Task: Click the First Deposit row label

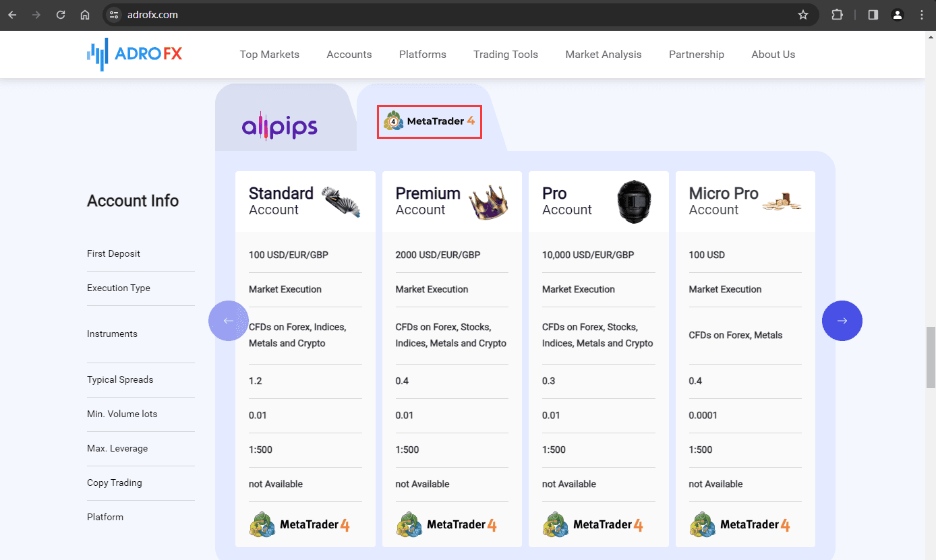Action: (x=114, y=253)
